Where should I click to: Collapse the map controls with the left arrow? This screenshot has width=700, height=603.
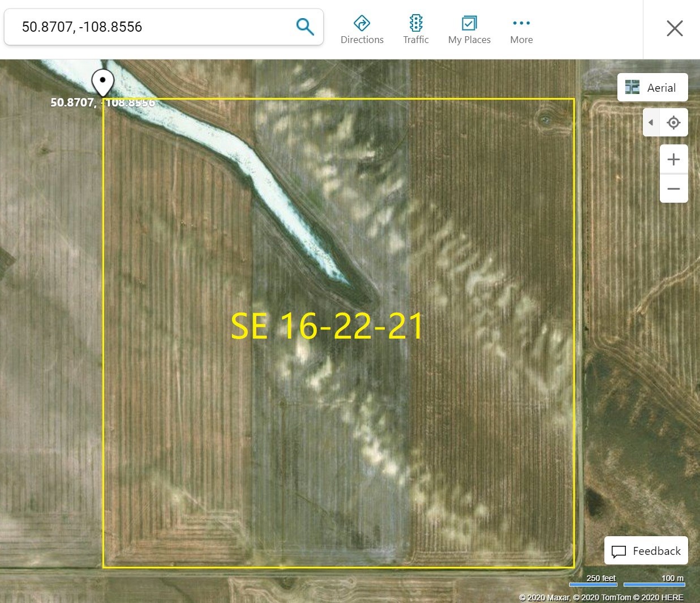pyautogui.click(x=651, y=122)
